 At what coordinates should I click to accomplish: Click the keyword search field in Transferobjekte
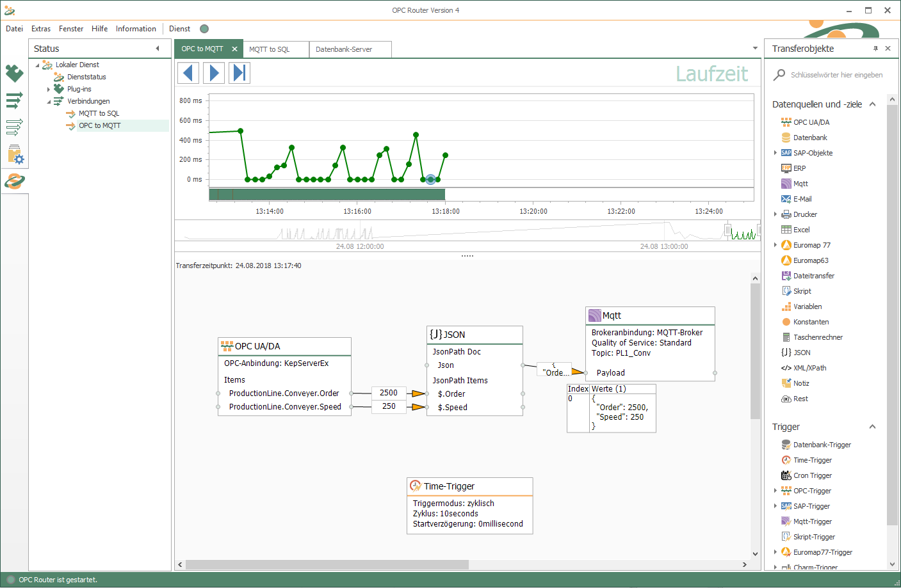pyautogui.click(x=836, y=75)
